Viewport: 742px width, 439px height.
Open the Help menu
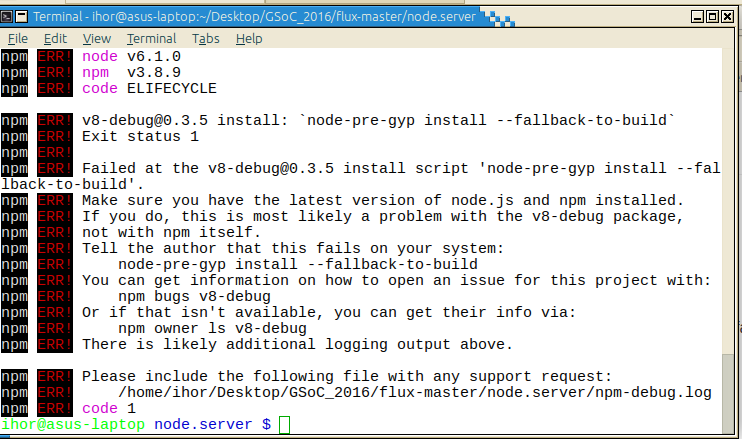point(249,38)
